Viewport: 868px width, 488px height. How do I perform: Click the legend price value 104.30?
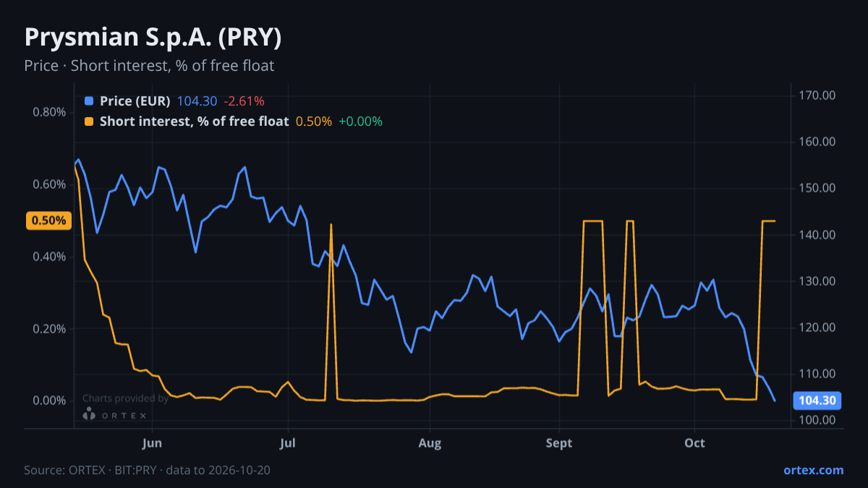coord(196,101)
